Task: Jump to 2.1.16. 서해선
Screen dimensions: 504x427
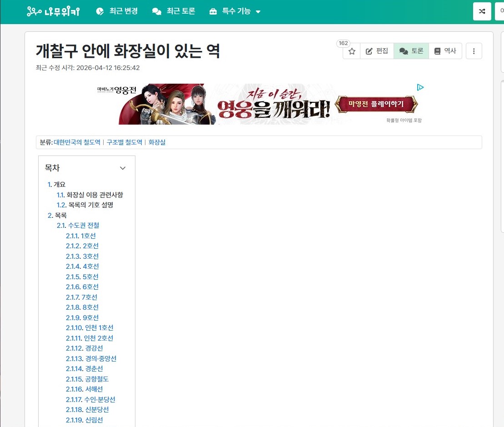Action: click(84, 389)
